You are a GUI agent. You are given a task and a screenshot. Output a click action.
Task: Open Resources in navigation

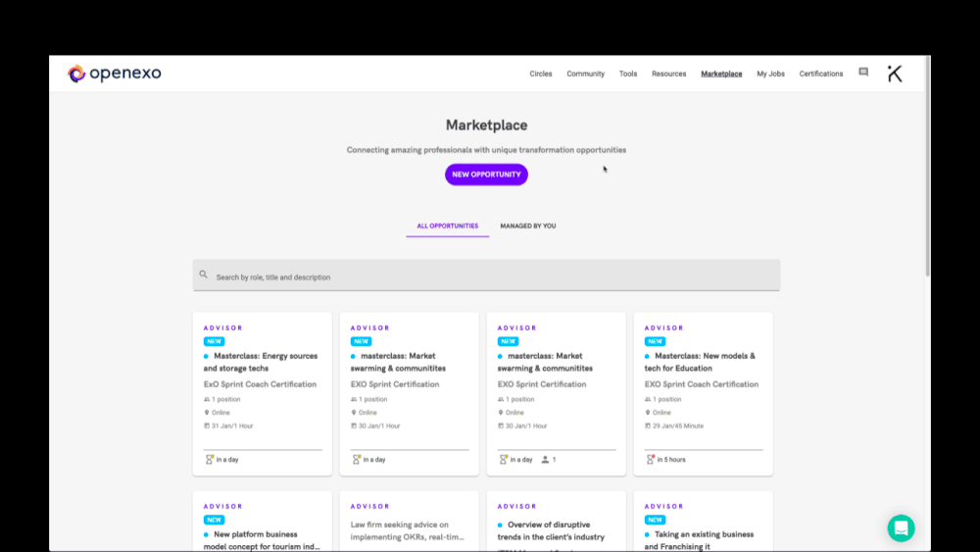pyautogui.click(x=668, y=74)
